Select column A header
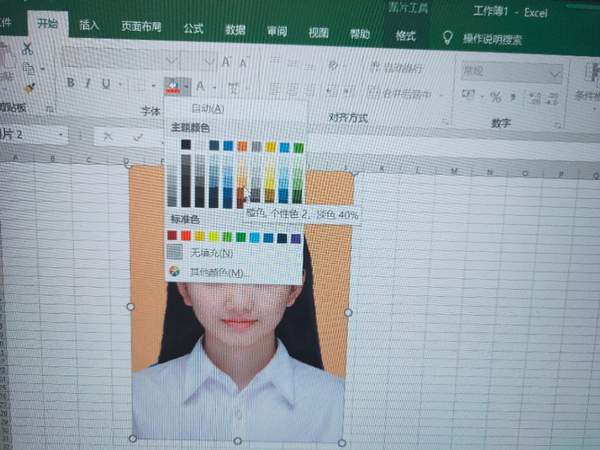Viewport: 600px width, 450px height. [15, 157]
